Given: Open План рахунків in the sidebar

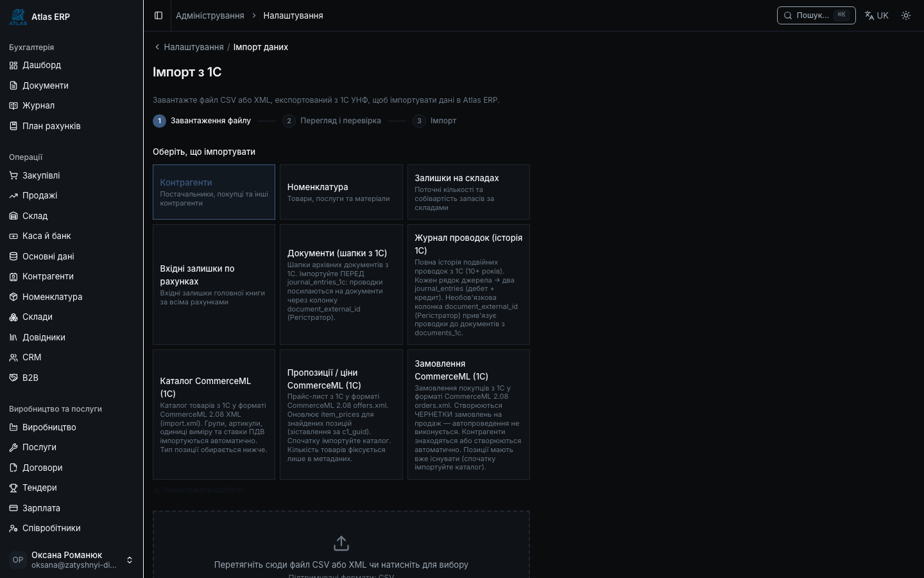Looking at the screenshot, I should tap(71, 126).
